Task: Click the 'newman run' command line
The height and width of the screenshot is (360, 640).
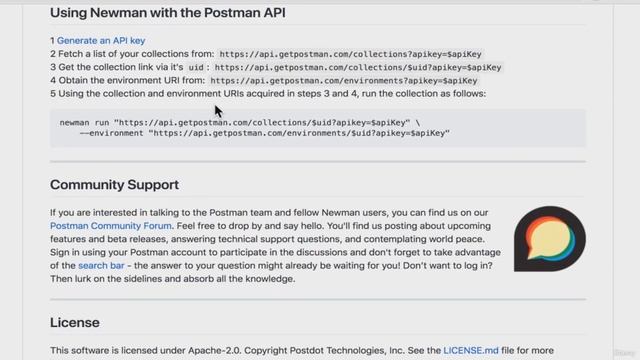Action: pos(240,122)
